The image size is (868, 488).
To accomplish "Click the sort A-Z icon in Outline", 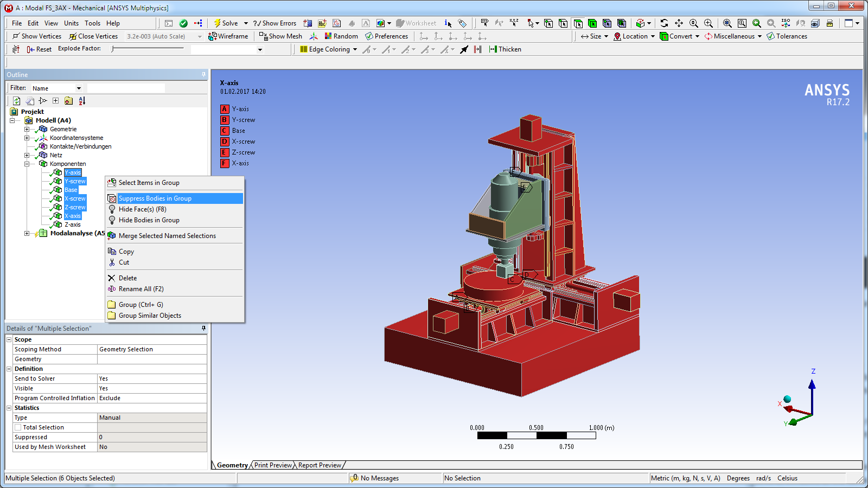I will [82, 101].
